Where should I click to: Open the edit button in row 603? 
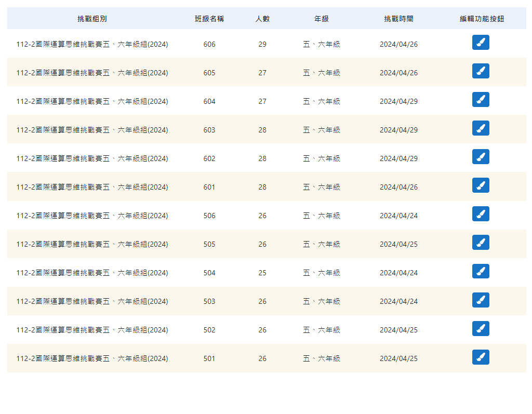(481, 128)
